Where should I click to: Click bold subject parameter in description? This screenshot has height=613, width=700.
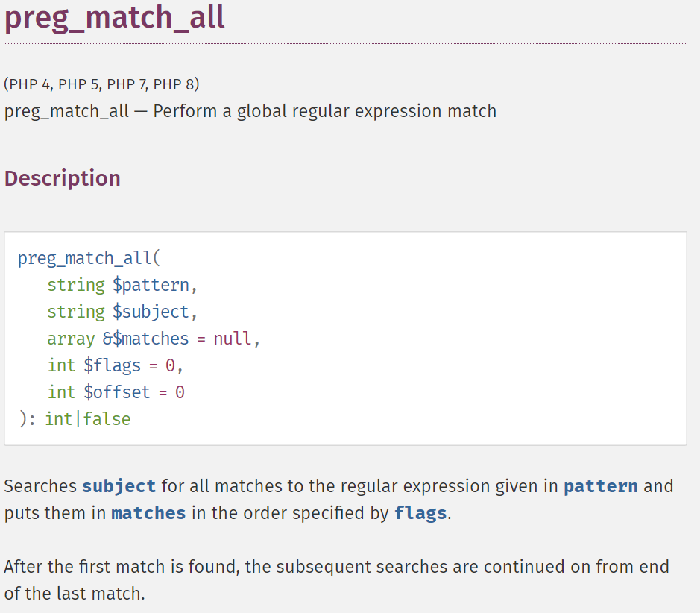pos(119,486)
